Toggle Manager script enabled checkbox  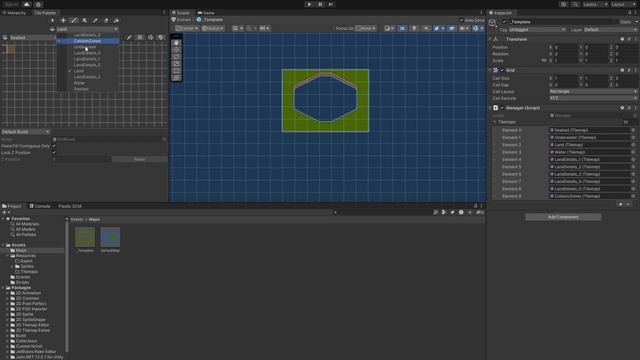click(x=502, y=108)
